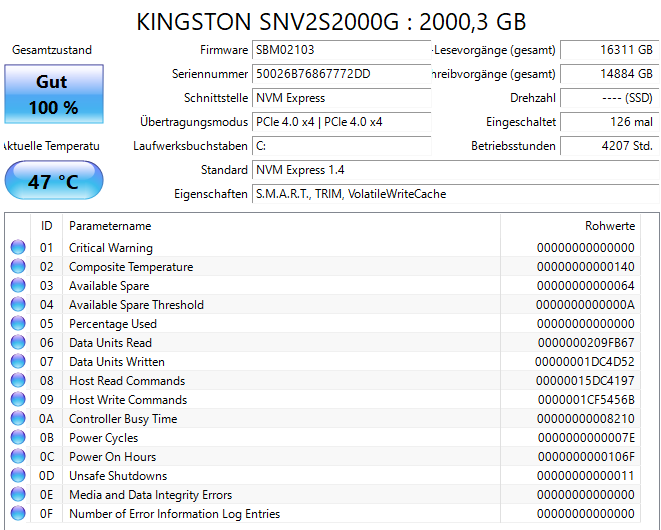
Task: Click the status orb for Data Units Read
Action: pos(18,342)
